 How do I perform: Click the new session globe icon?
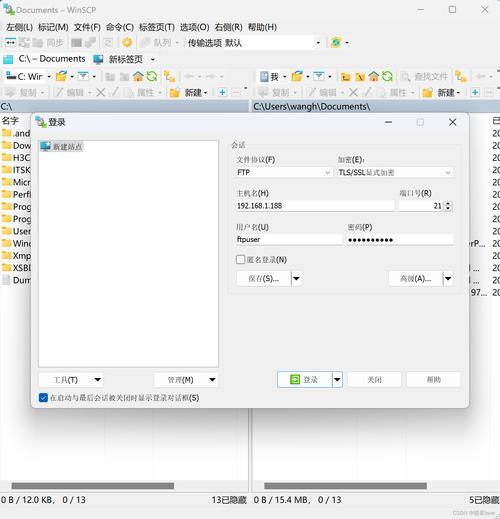(x=336, y=42)
